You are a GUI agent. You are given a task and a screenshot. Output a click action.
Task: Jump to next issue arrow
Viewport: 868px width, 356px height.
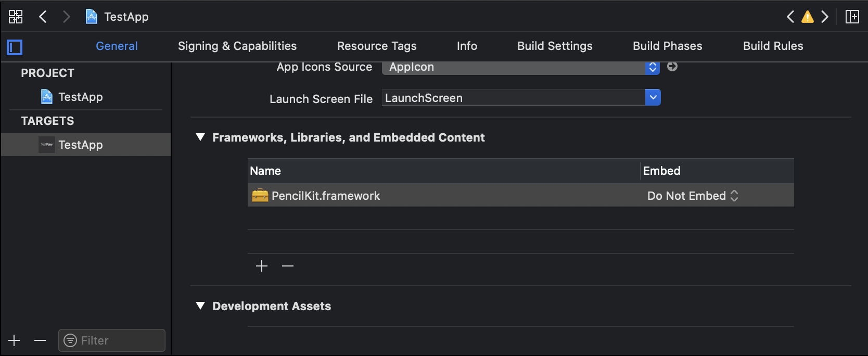coord(825,17)
